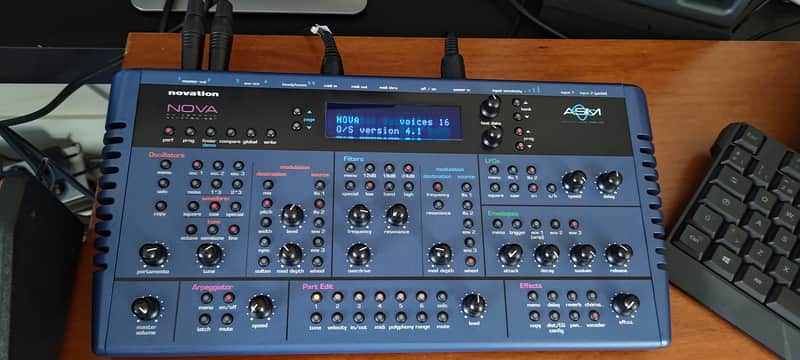Hit the finder/demo button
This screenshot has height=360, width=800.
point(210,132)
